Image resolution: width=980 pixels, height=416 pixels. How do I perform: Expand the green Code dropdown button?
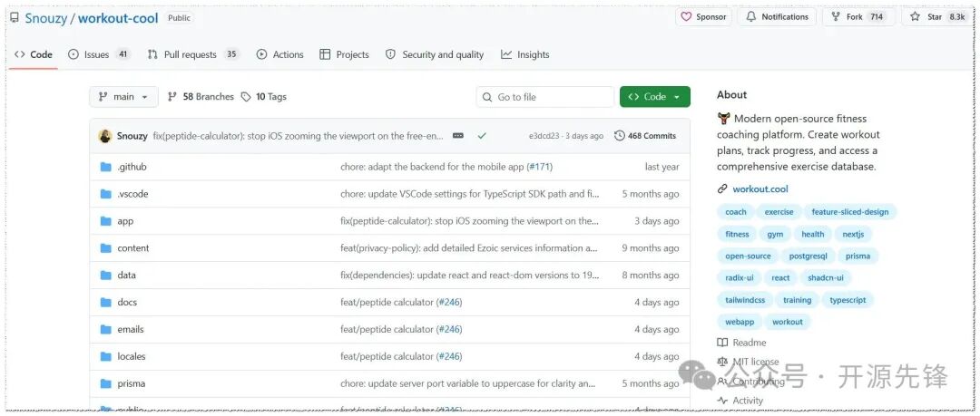pyautogui.click(x=655, y=97)
